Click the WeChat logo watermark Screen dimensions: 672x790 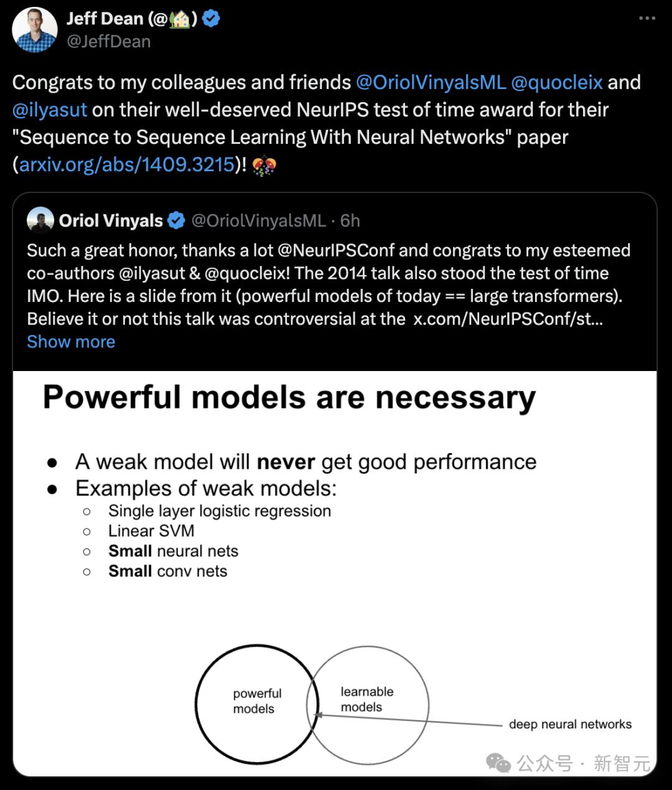point(498,762)
